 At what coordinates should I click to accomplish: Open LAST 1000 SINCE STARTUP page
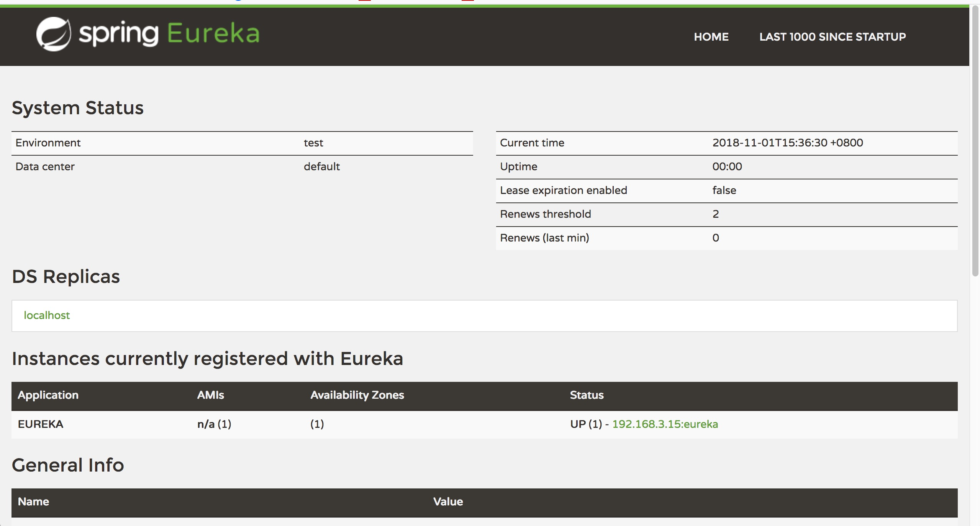[x=833, y=37]
